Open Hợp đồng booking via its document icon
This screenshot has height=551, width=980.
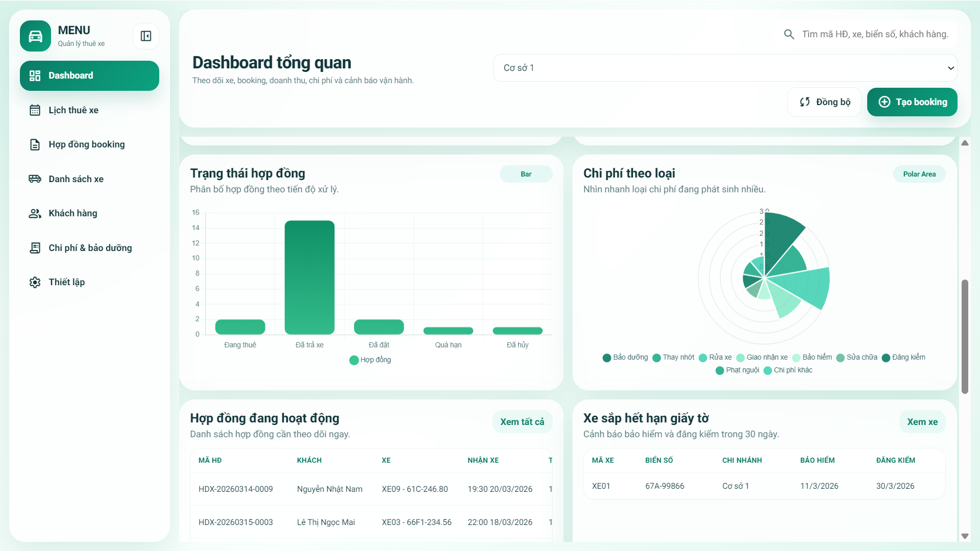click(x=35, y=144)
